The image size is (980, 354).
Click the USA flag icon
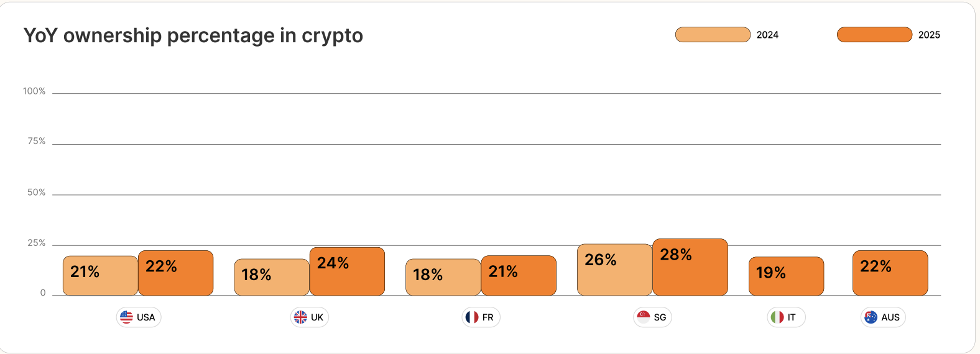126,317
